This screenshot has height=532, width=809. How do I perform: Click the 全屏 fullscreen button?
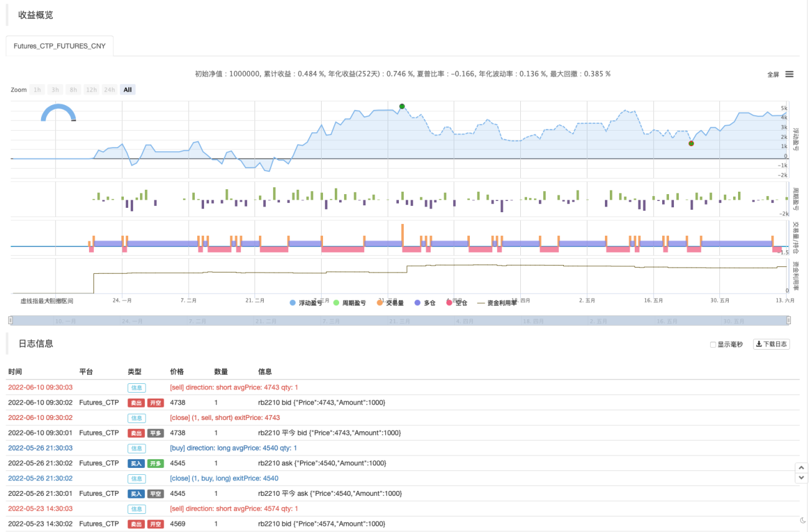773,74
